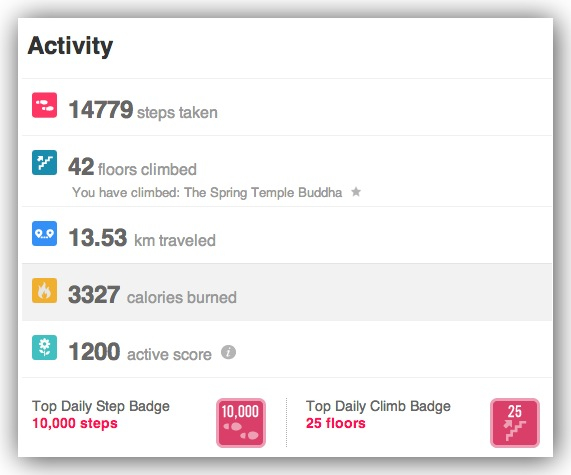Click the orange calories burned flame icon

pyautogui.click(x=44, y=291)
